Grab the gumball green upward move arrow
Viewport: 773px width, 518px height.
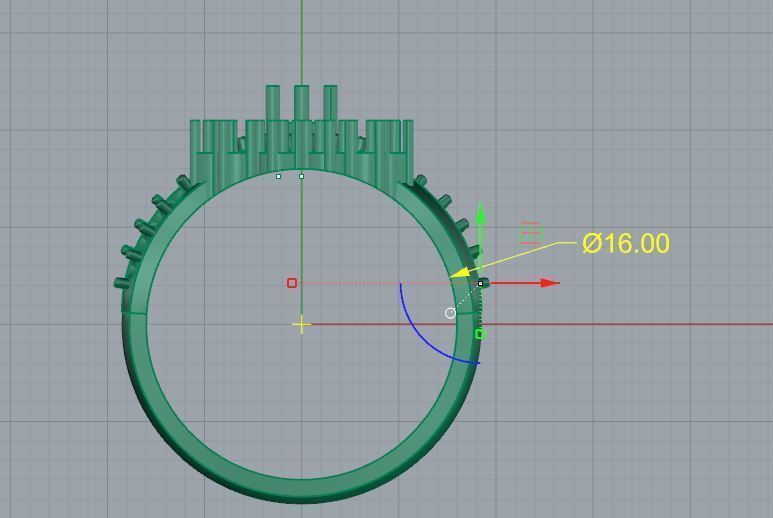pyautogui.click(x=481, y=214)
